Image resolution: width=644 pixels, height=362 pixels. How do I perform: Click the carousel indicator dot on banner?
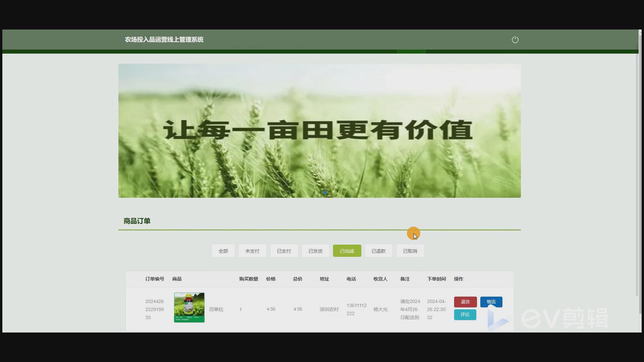click(x=325, y=193)
